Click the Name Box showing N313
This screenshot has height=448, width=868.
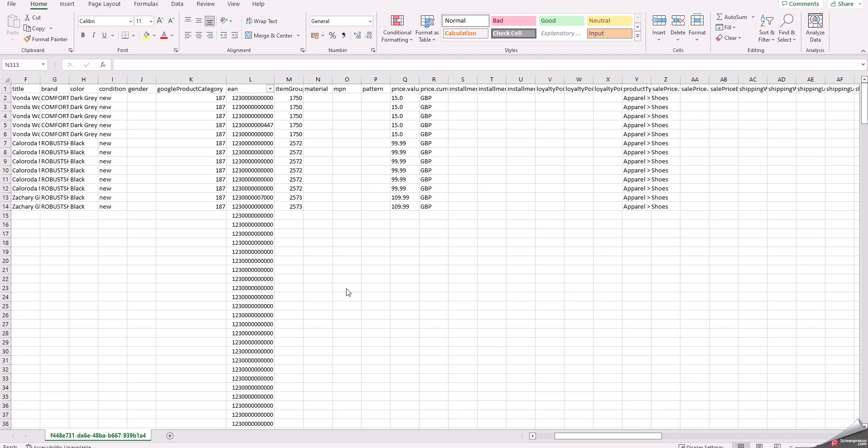pyautogui.click(x=22, y=65)
